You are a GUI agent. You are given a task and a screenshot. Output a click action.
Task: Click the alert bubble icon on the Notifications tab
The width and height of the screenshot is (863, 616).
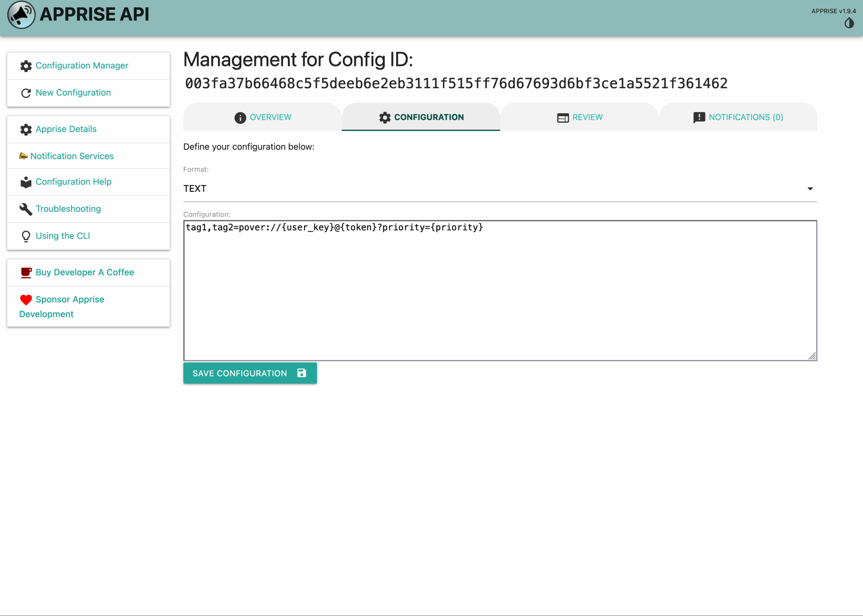pyautogui.click(x=699, y=118)
